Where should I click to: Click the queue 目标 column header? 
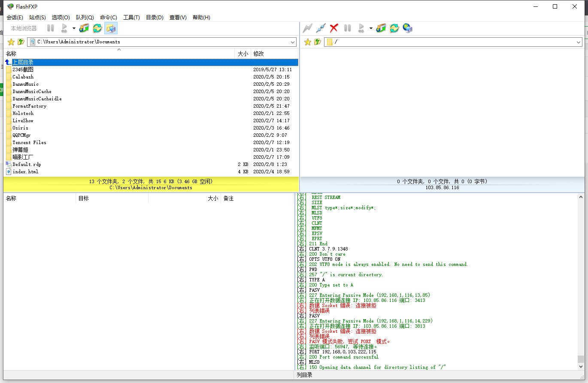coord(112,199)
